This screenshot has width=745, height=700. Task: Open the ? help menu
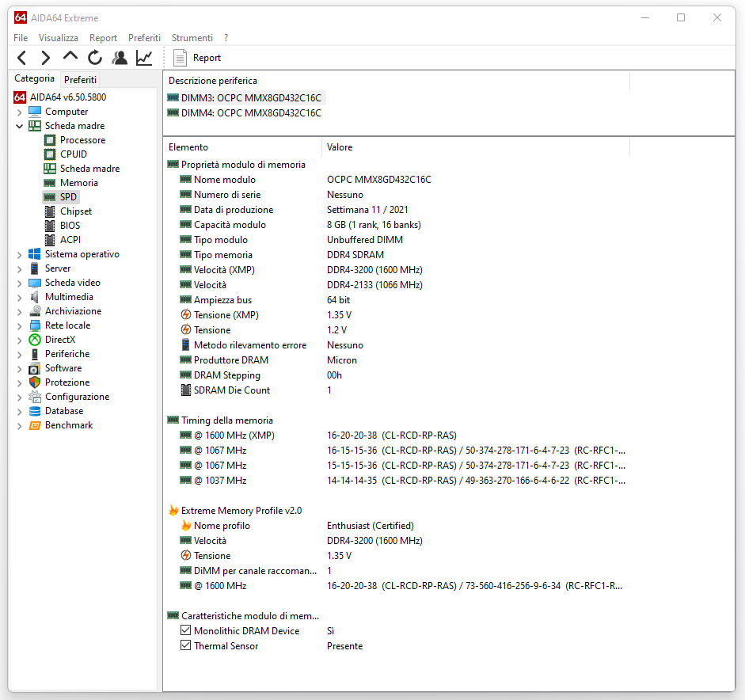tap(226, 37)
